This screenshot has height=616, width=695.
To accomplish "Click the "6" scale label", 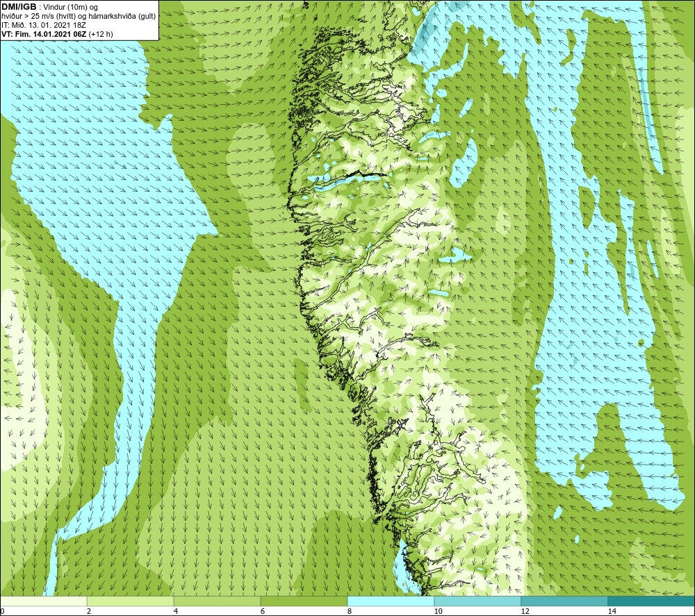I will click(x=263, y=611).
